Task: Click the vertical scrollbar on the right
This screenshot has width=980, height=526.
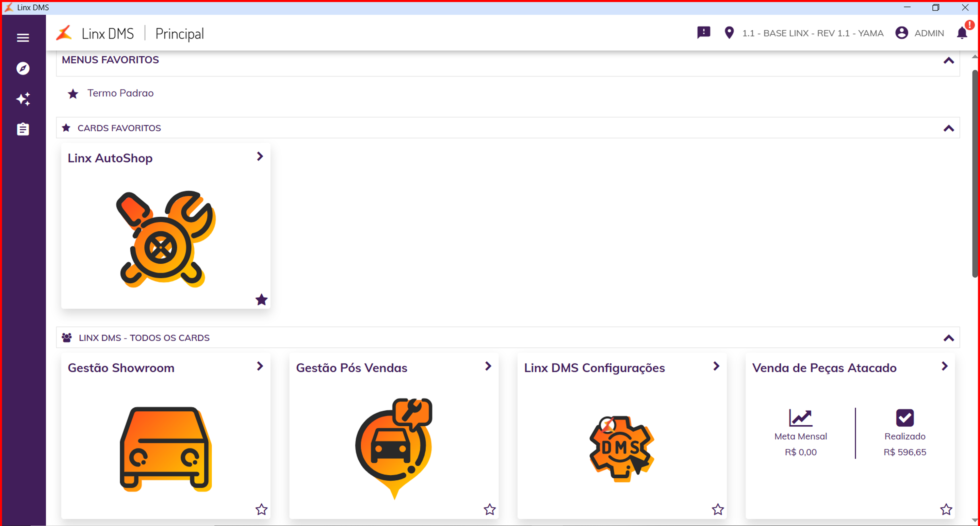Action: 975,173
